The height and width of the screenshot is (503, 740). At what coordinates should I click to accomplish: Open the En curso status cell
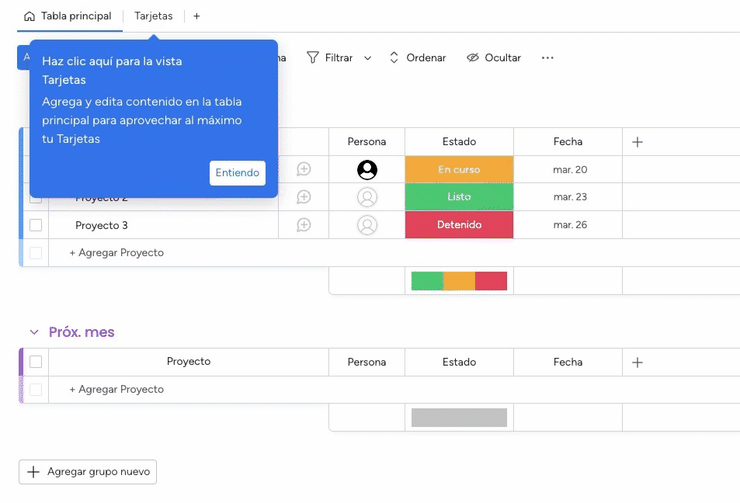(x=458, y=170)
